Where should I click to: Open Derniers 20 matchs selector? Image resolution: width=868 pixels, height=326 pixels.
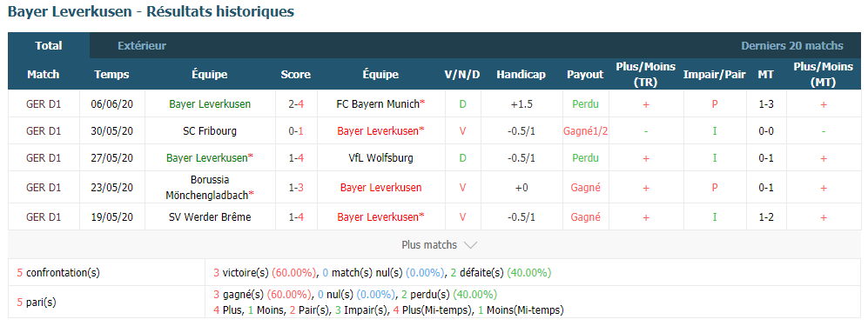(x=792, y=46)
